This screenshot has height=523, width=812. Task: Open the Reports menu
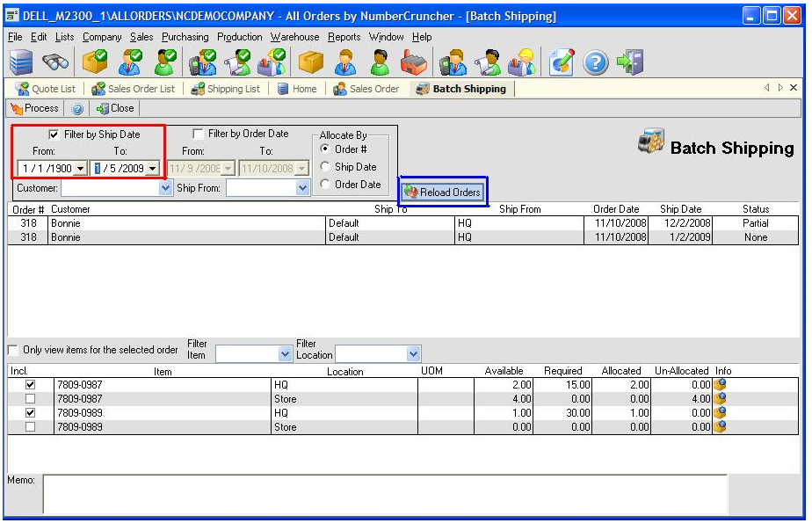pos(344,37)
